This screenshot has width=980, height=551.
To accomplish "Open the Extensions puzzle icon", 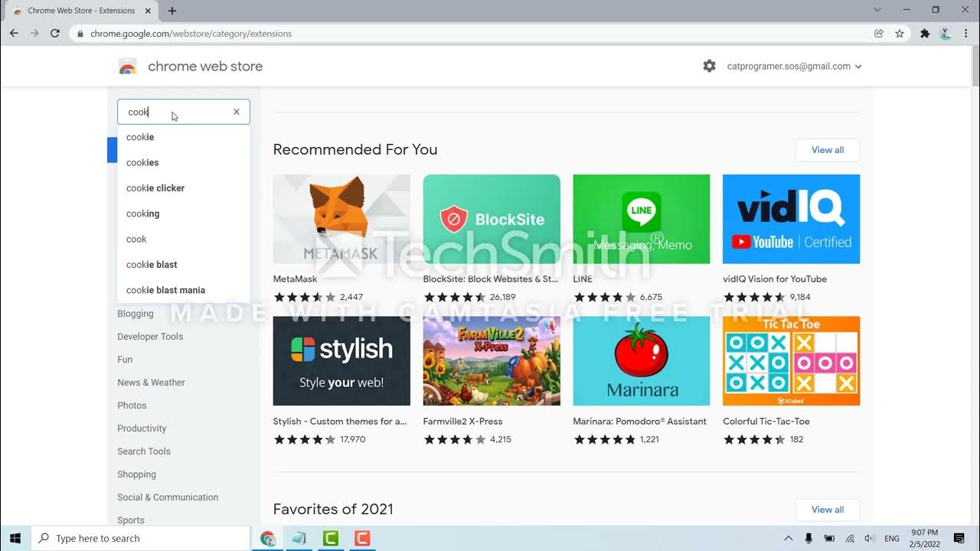I will tap(925, 34).
